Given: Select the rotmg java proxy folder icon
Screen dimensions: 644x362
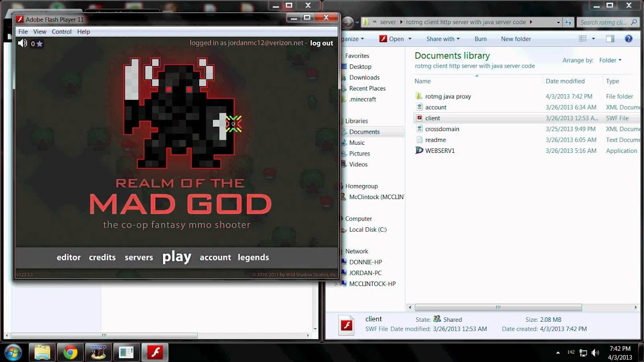Looking at the screenshot, I should pos(419,96).
